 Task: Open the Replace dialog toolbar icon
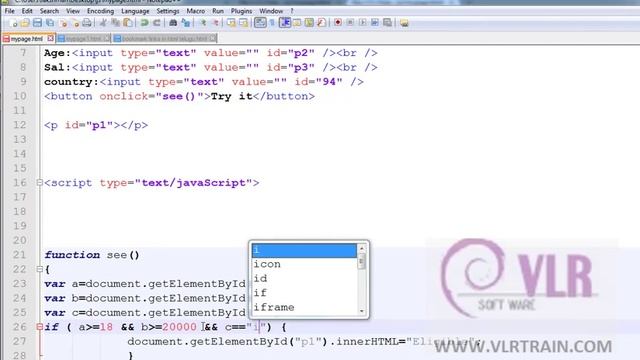[186, 22]
